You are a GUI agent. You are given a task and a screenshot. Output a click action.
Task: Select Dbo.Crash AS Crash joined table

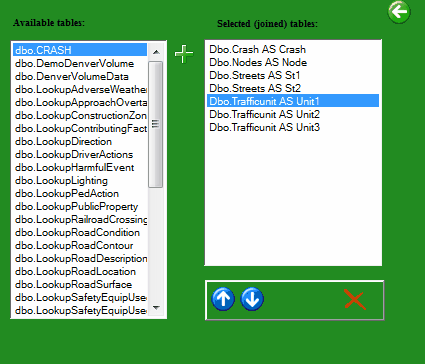[293, 49]
